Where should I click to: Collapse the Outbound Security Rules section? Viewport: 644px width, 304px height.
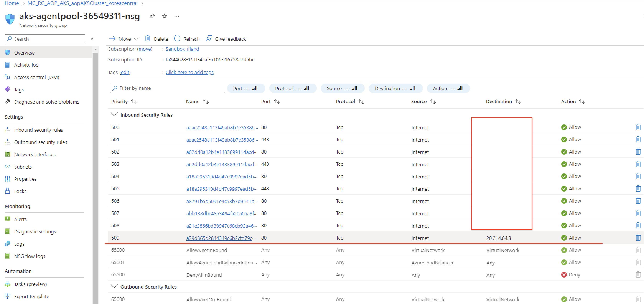coord(114,287)
